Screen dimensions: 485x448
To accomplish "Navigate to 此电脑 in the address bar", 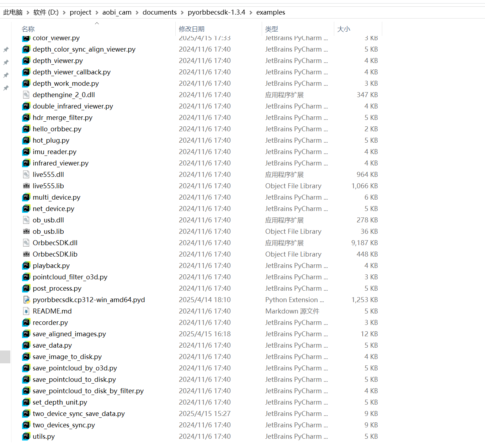I will [x=13, y=12].
